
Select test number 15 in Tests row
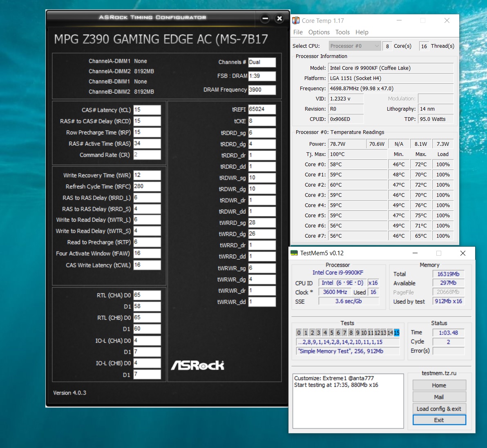[x=396, y=332]
